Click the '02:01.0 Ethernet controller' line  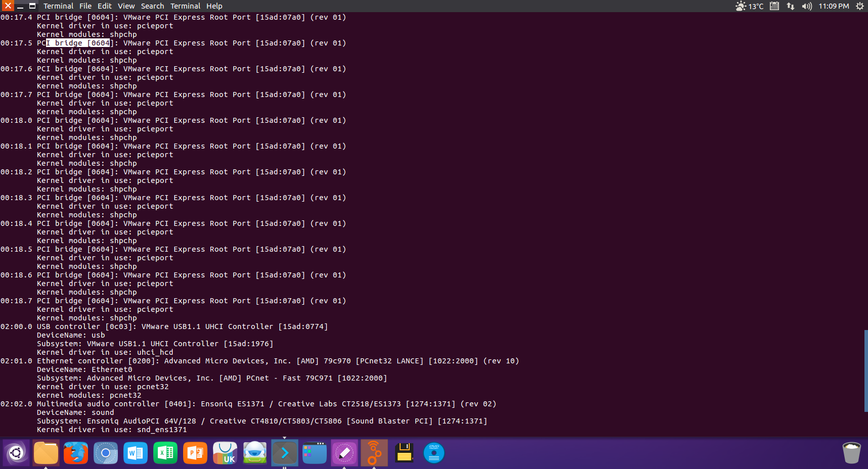[x=259, y=361]
